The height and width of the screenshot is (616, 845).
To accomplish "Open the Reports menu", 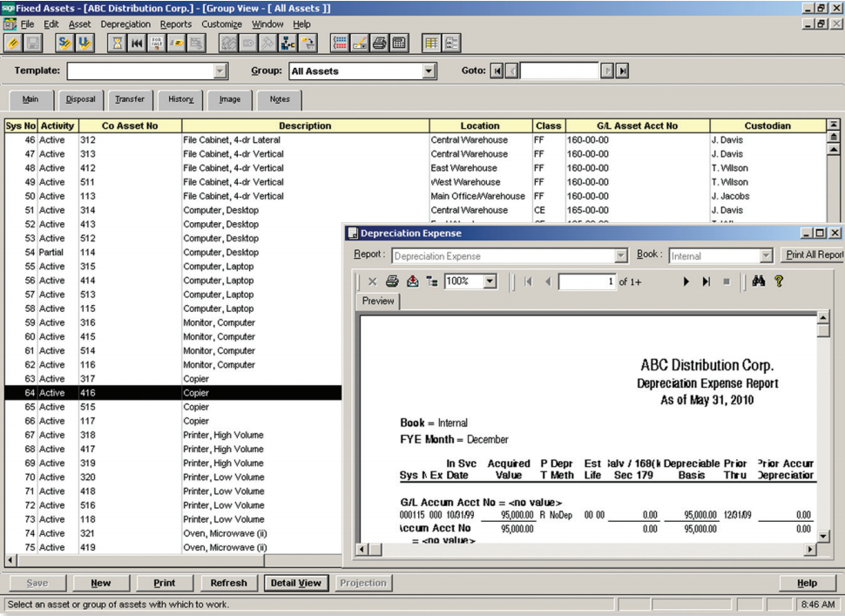I will 176,24.
